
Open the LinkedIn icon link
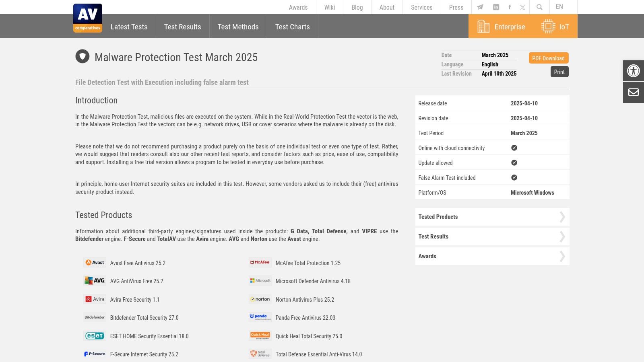pos(496,7)
